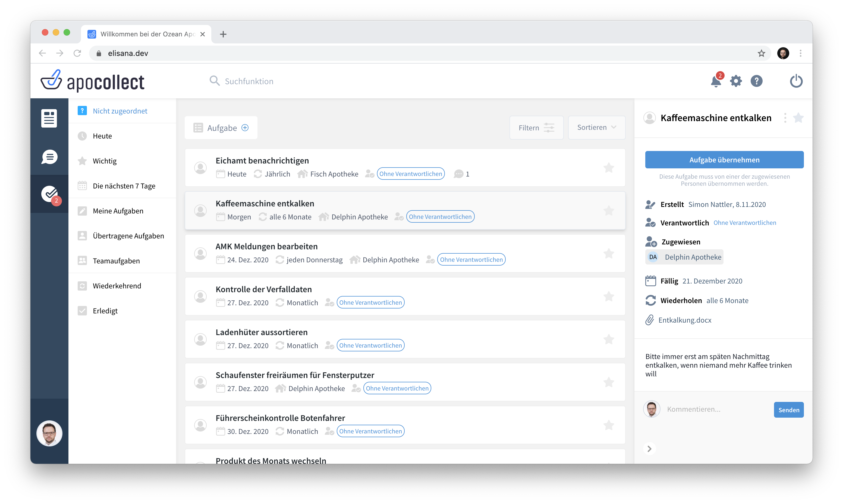Open the Entkalkung.docx attachment
This screenshot has height=504, width=843.
click(x=685, y=320)
